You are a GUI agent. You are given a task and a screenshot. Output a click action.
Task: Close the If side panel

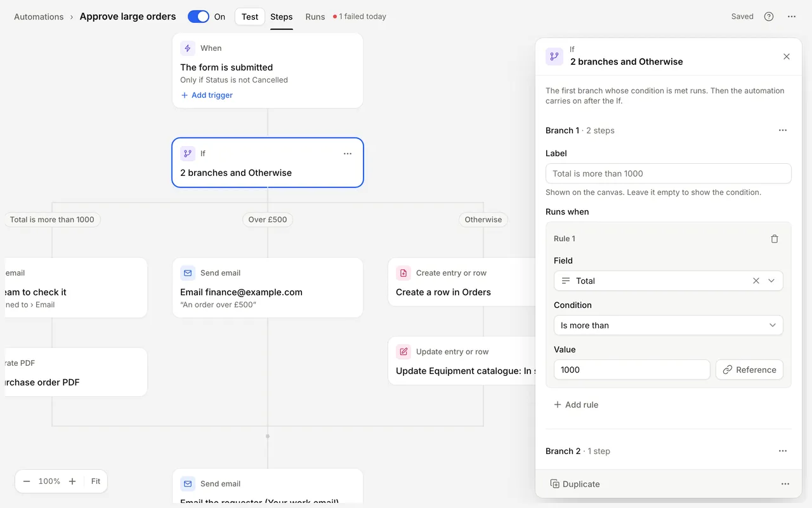787,57
